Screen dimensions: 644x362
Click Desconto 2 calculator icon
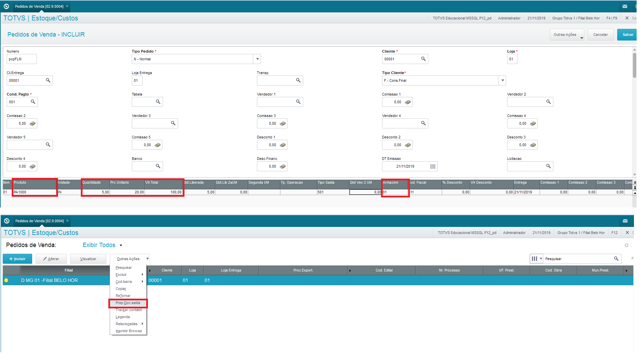[408, 145]
